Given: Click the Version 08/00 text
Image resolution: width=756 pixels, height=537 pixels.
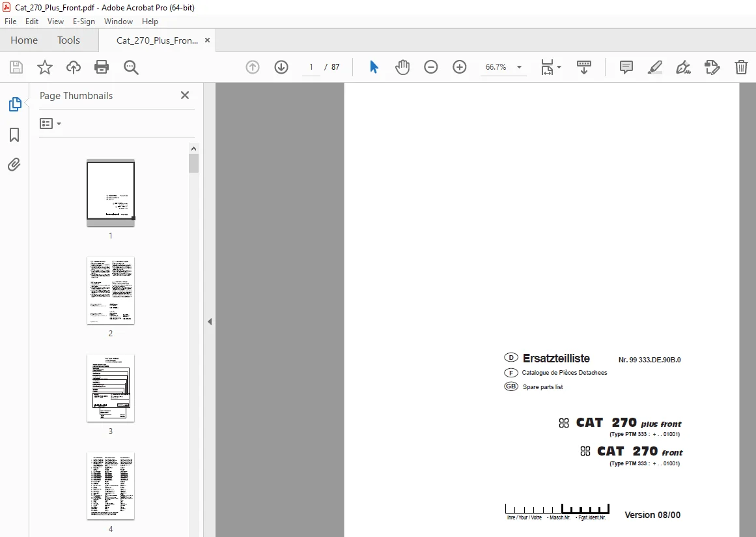Looking at the screenshot, I should coord(652,515).
